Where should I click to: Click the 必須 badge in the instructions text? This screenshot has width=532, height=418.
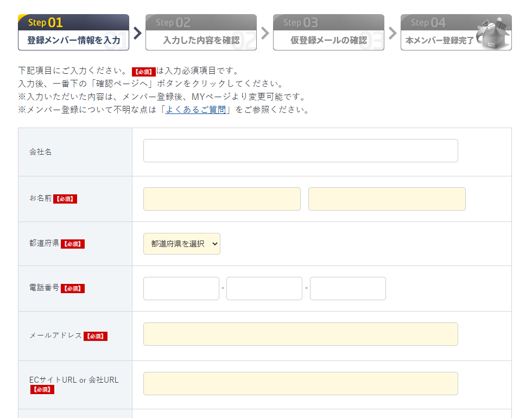coord(144,72)
